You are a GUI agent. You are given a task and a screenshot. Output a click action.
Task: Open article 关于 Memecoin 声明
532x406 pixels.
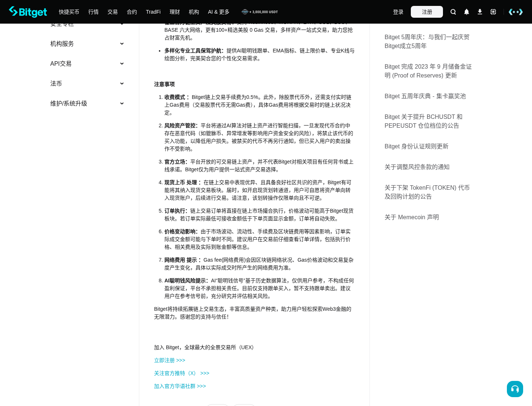click(x=412, y=217)
